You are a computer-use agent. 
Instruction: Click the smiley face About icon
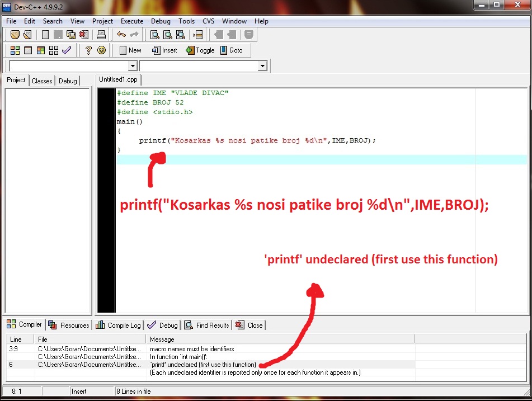tap(101, 50)
